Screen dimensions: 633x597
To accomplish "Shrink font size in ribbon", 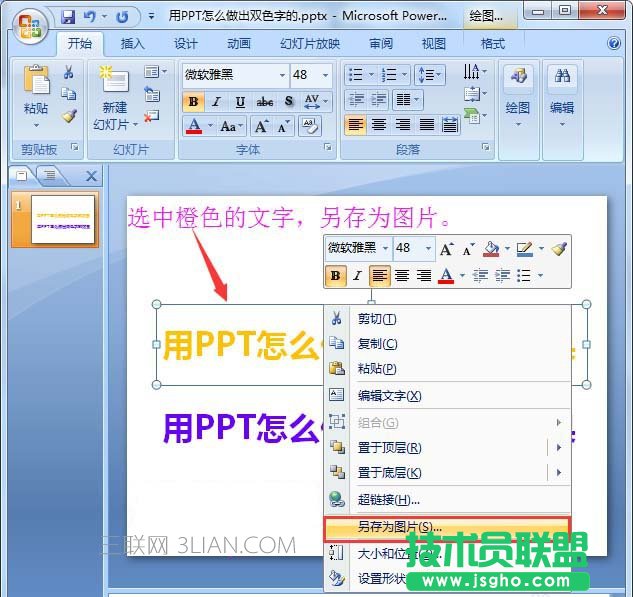I will pos(283,126).
